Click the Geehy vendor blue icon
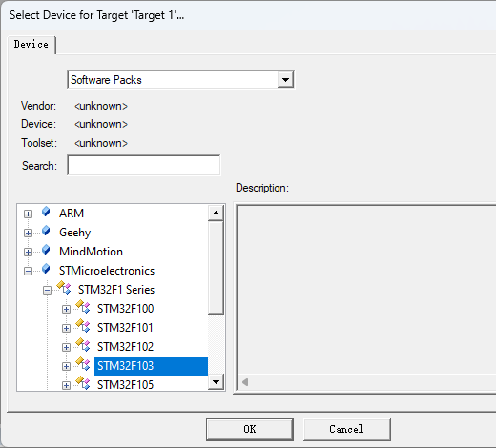Screen dimensions: 496x448 (x=46, y=231)
